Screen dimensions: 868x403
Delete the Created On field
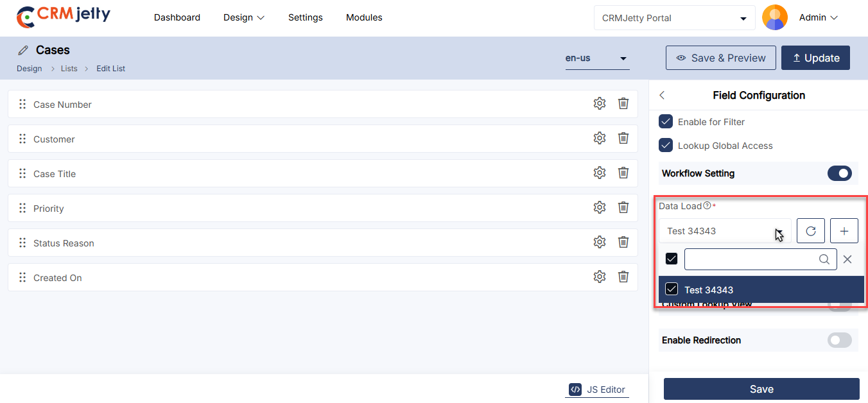coord(623,277)
